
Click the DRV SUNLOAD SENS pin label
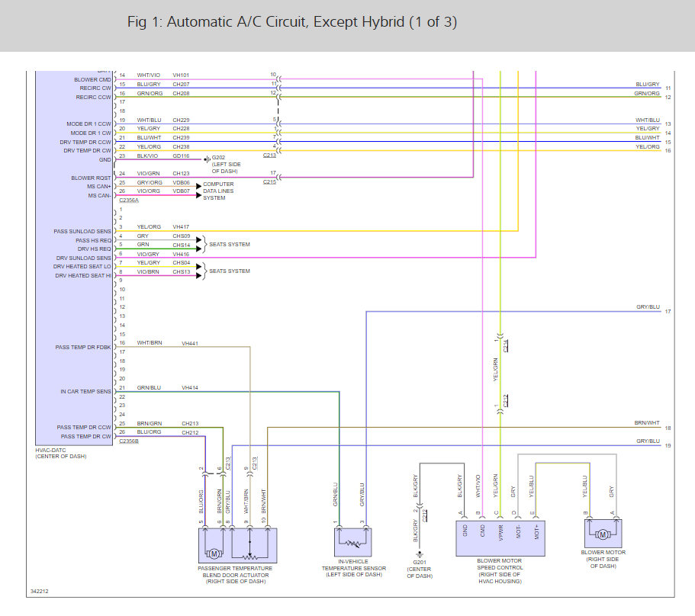tap(83, 258)
